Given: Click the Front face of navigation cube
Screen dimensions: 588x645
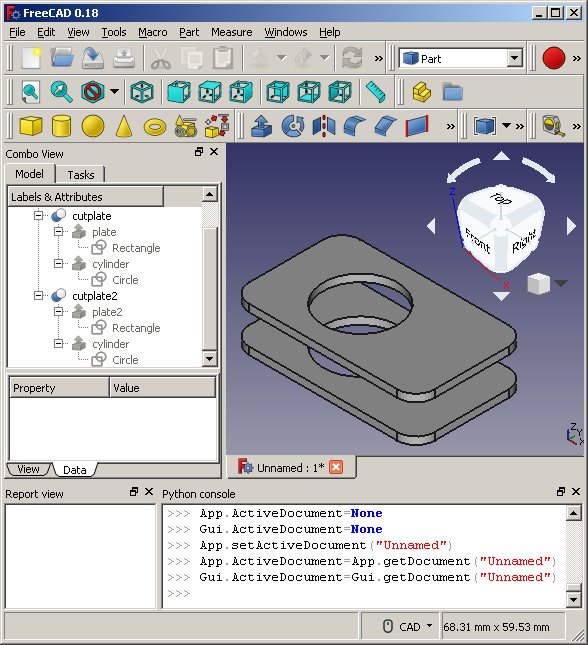Looking at the screenshot, I should point(478,241).
